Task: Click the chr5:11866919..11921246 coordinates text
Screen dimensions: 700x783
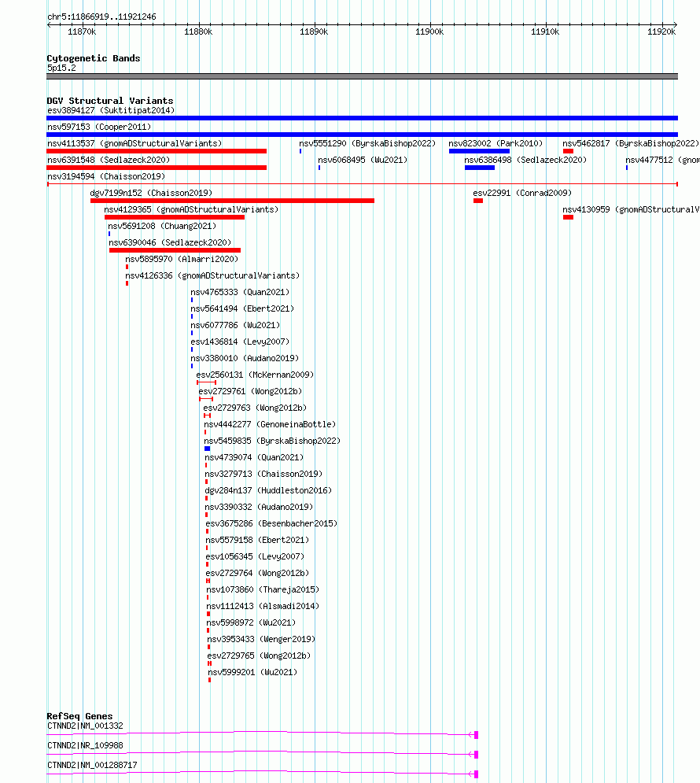Action: click(101, 17)
